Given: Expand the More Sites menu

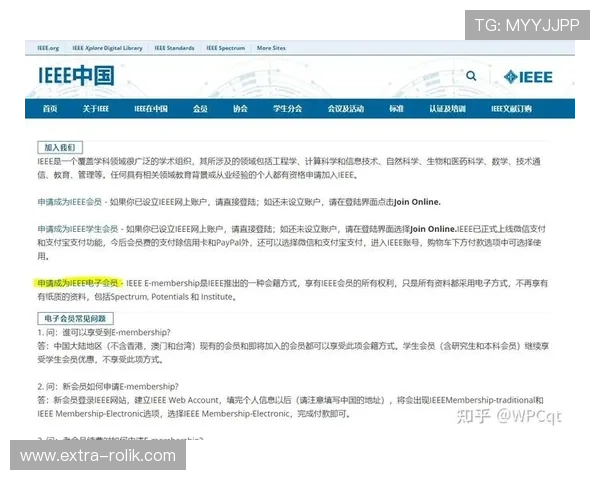Looking at the screenshot, I should click(x=271, y=48).
